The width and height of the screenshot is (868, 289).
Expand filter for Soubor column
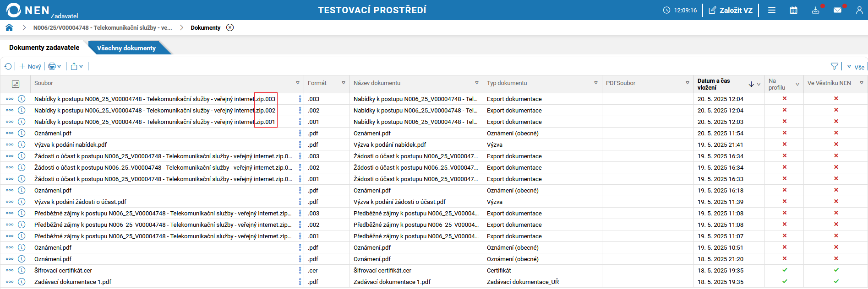pyautogui.click(x=298, y=83)
